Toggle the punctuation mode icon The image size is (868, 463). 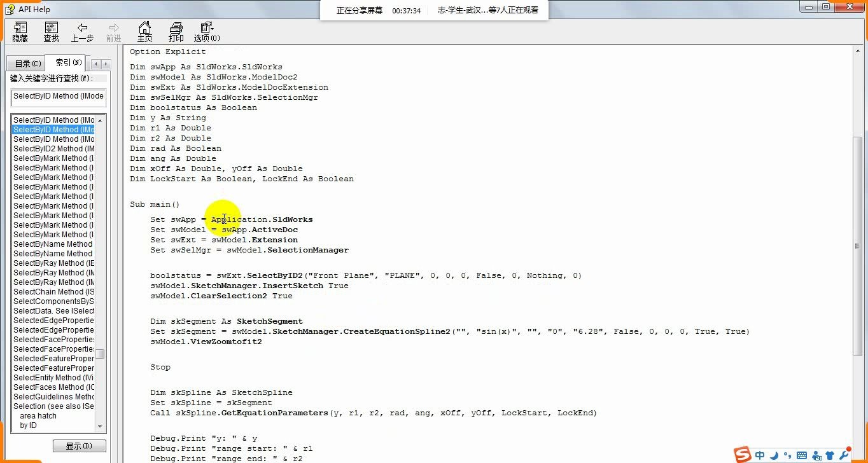click(x=788, y=455)
